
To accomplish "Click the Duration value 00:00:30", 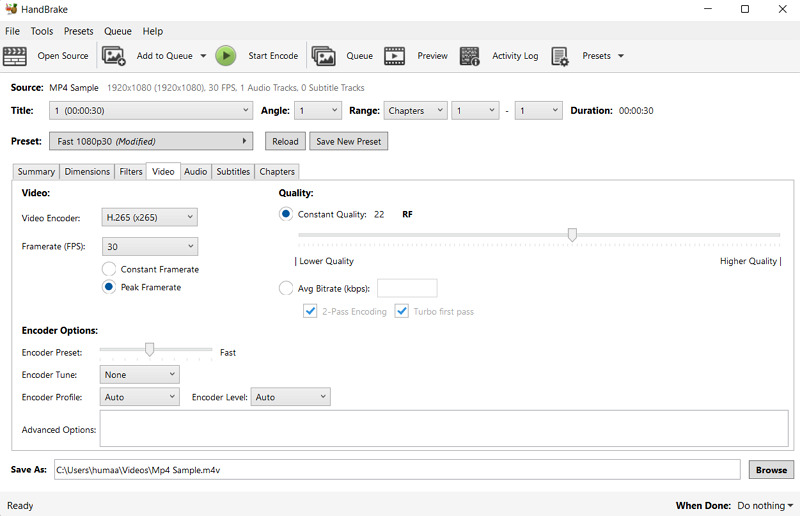I will pos(636,111).
